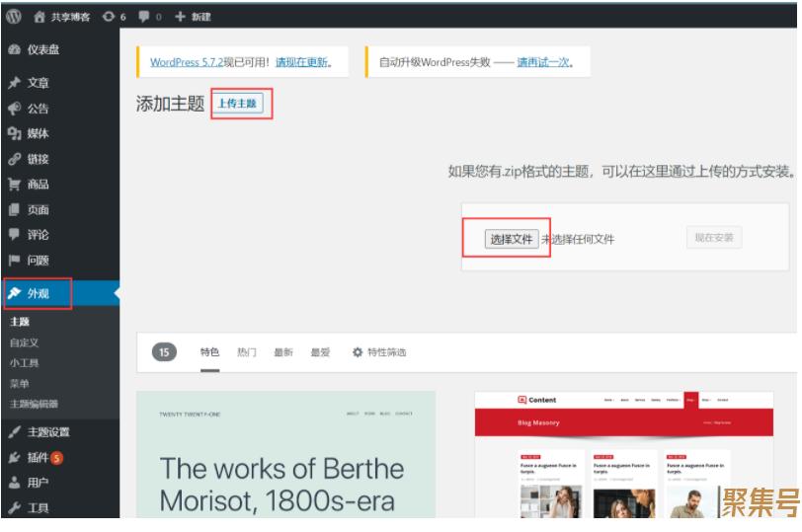Open 仪表盘 dashboard icon
The width and height of the screenshot is (802, 532).
(x=14, y=49)
